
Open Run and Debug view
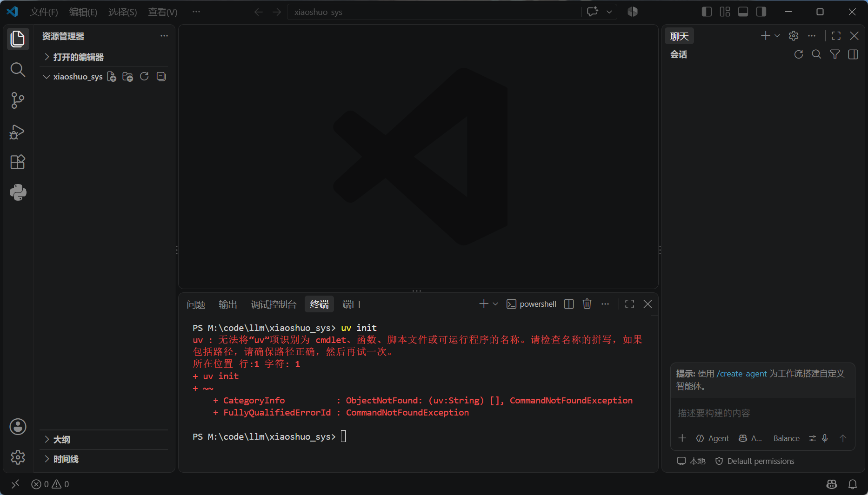(x=18, y=132)
